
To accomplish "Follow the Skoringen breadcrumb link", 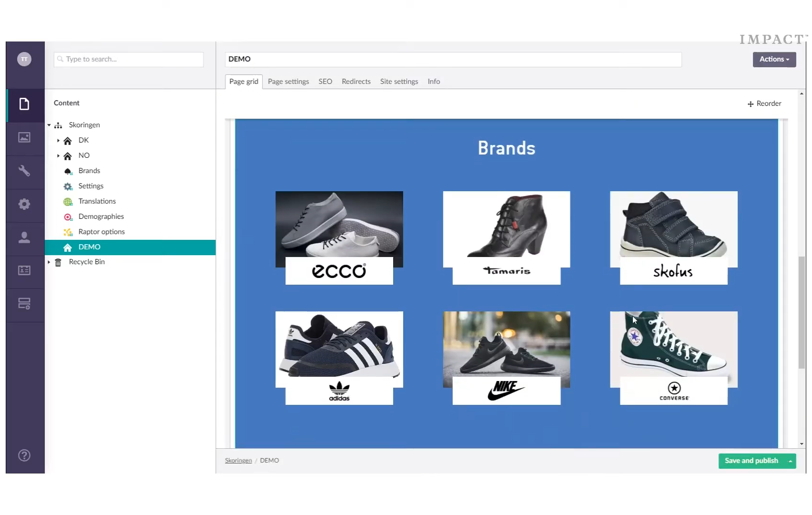I will tap(238, 461).
